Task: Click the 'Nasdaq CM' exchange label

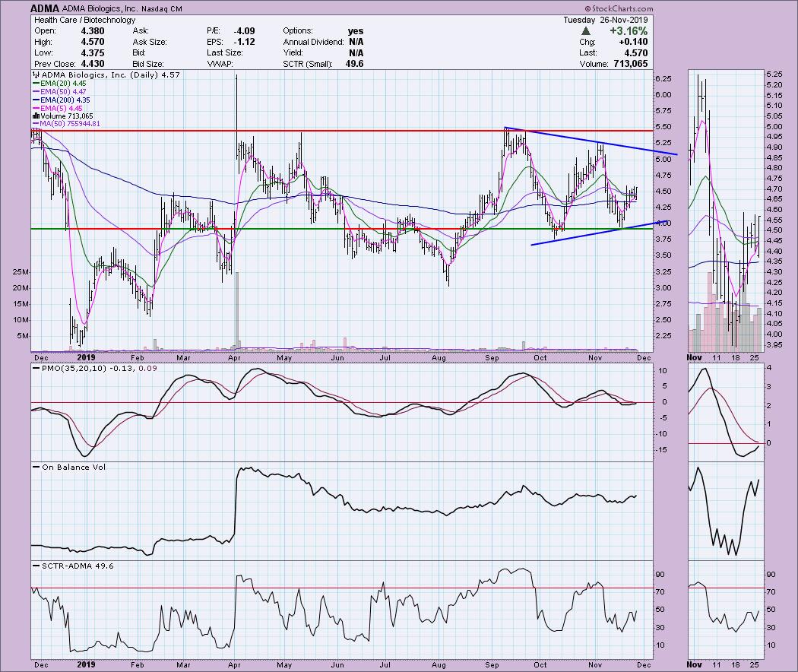Action: 162,9
